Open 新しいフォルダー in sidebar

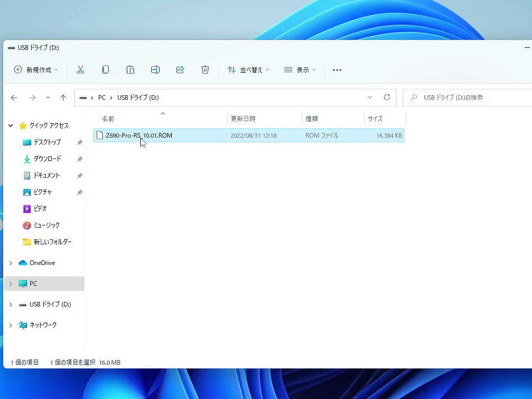click(x=52, y=242)
